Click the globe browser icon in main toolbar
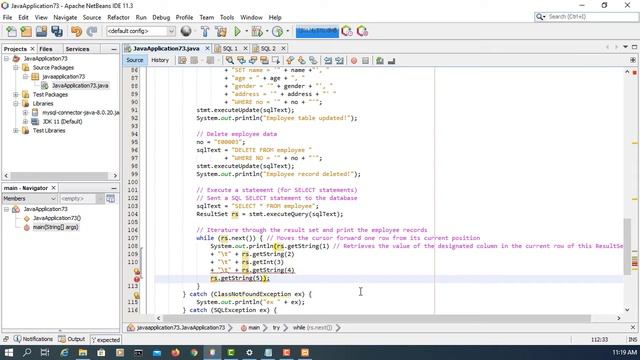This screenshot has width=640, height=360. point(186,31)
